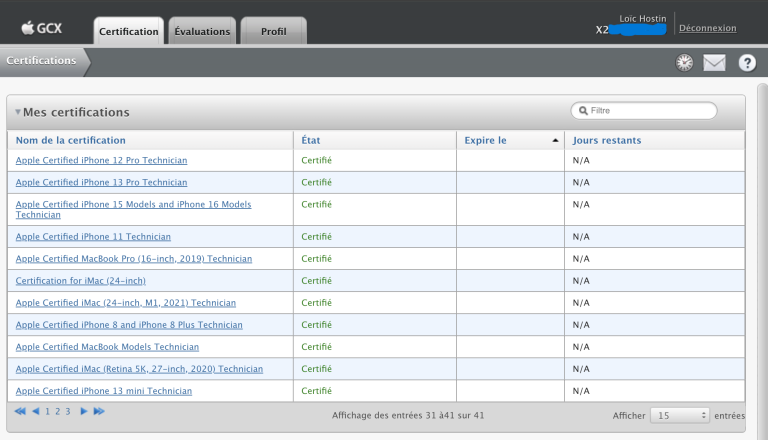The width and height of the screenshot is (768, 440).
Task: Open iMac (24-inch, M1, 2021) Technician link
Action: coord(126,303)
